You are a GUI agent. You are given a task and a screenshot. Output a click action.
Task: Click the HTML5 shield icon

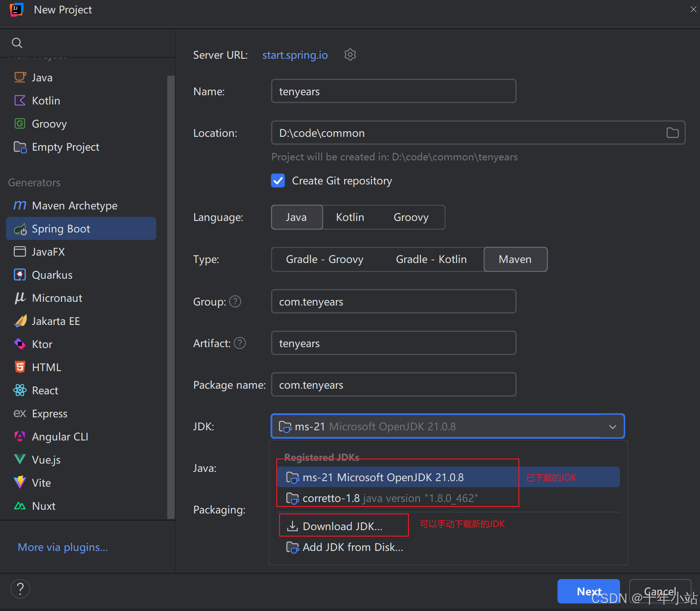tap(20, 367)
